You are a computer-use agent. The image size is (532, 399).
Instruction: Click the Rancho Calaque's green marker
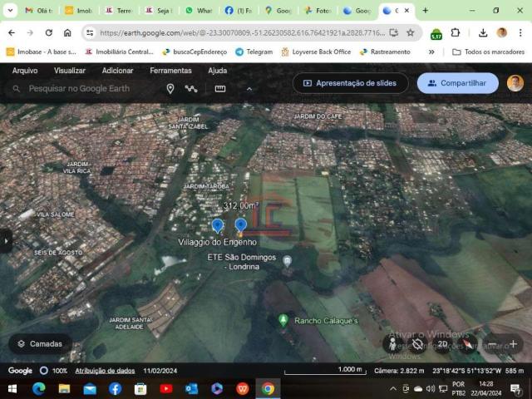click(283, 320)
